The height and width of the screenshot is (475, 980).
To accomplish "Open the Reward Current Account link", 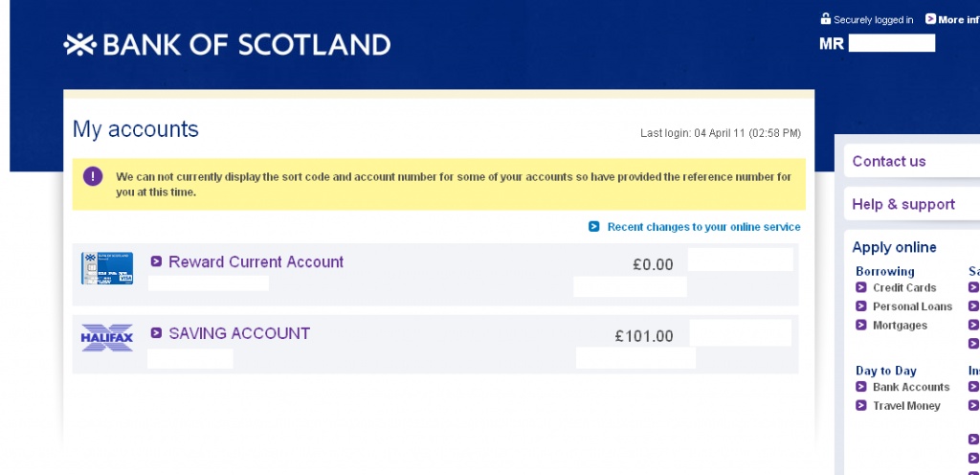I will click(256, 262).
